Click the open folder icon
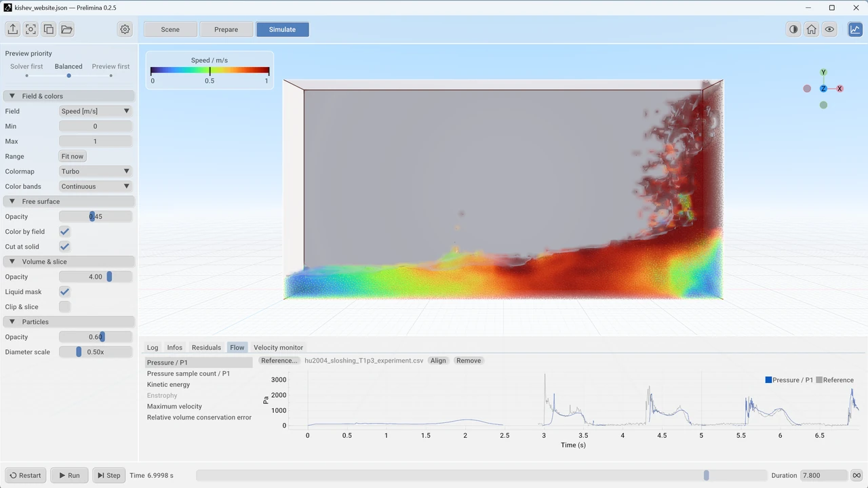This screenshot has height=488, width=868. (x=66, y=29)
